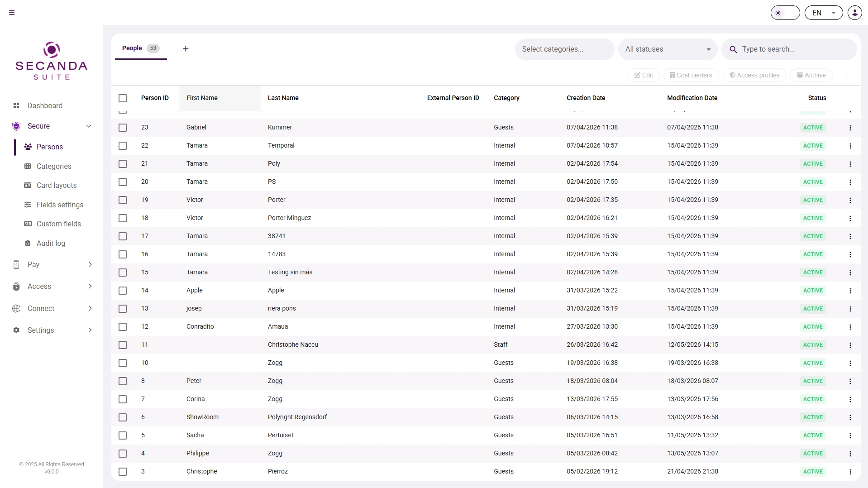
Task: Open Audit log from the sidebar
Action: [51, 243]
